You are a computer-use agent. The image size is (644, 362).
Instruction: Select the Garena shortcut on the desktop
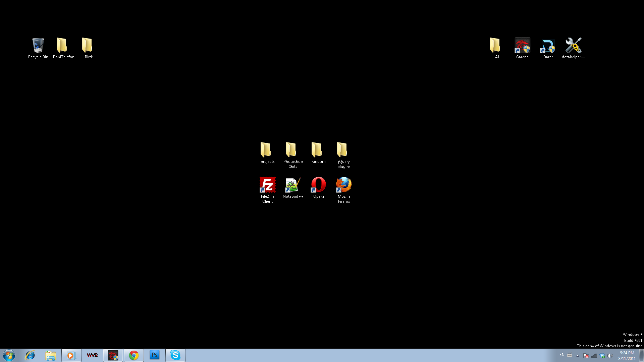coord(522,48)
